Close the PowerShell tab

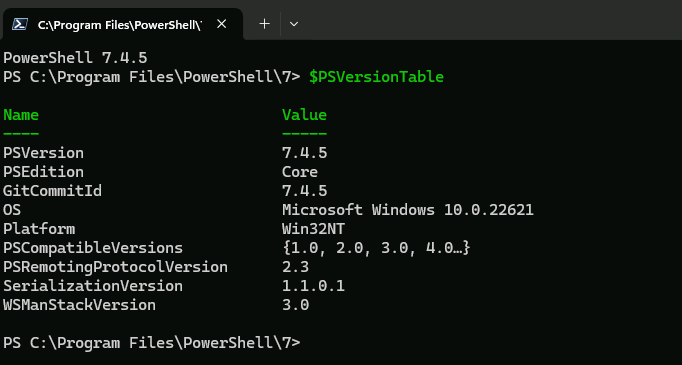(x=221, y=24)
